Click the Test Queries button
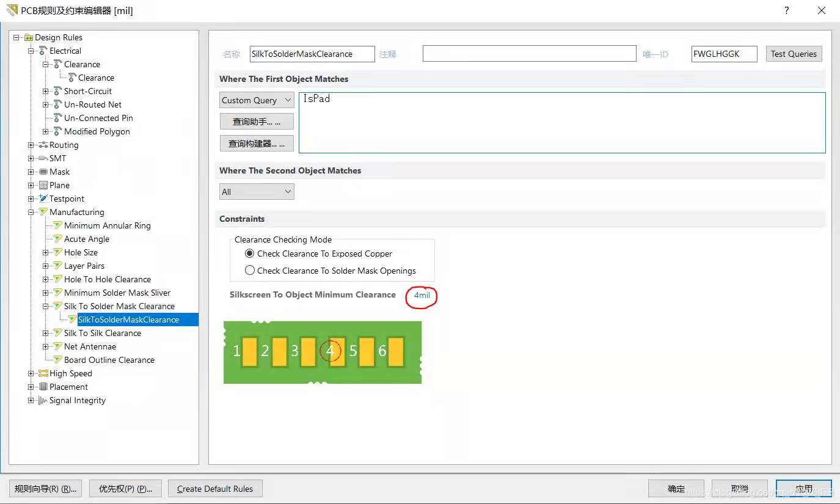The image size is (840, 504). pos(794,54)
